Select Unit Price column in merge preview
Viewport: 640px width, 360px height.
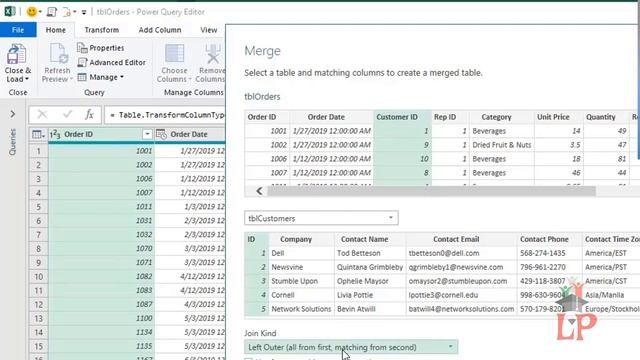click(558, 117)
